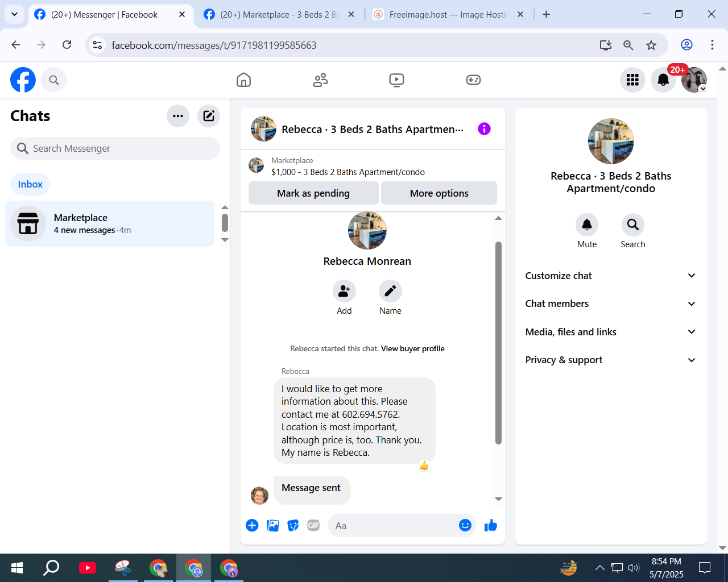Expand the Customize chat section
Screen dimensions: 728x582
611,276
